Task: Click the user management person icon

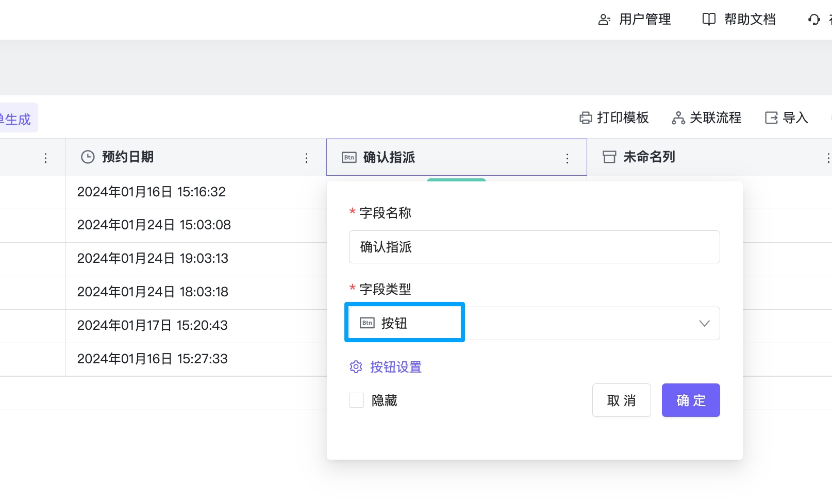Action: pyautogui.click(x=604, y=20)
